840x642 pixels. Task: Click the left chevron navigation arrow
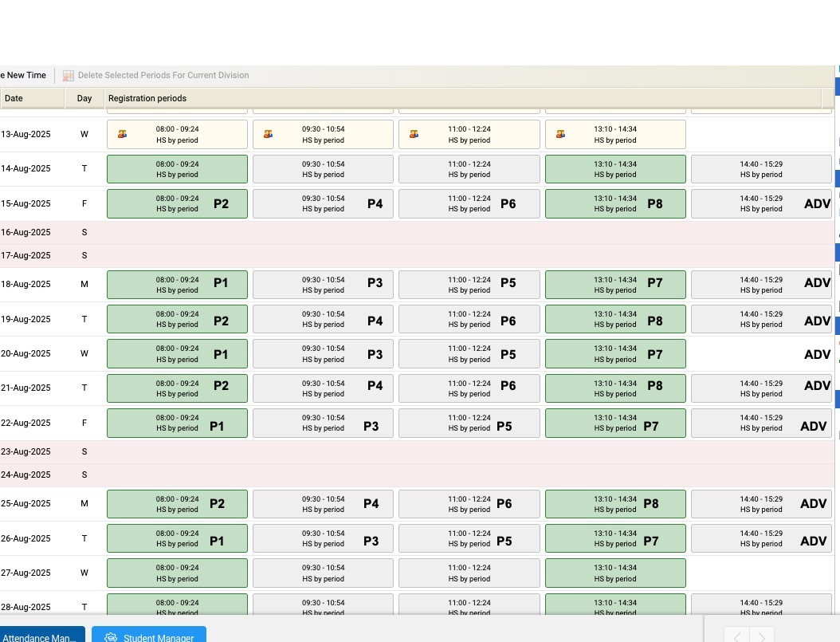(736, 636)
